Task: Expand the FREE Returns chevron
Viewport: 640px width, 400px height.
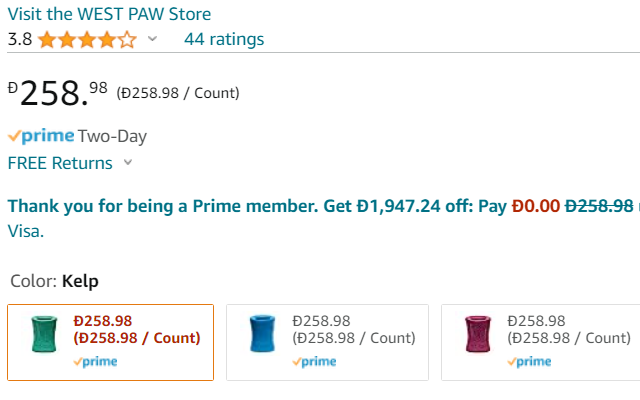Action: pos(128,163)
